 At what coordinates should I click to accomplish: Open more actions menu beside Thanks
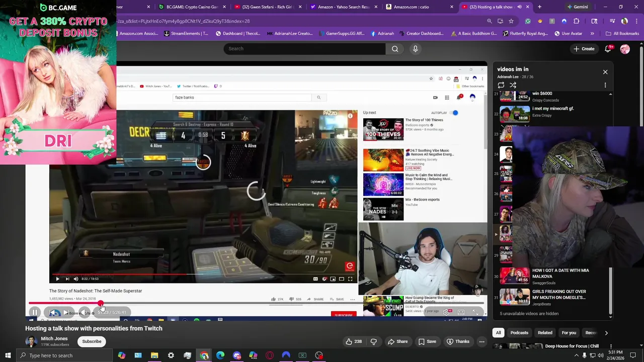pos(481,341)
